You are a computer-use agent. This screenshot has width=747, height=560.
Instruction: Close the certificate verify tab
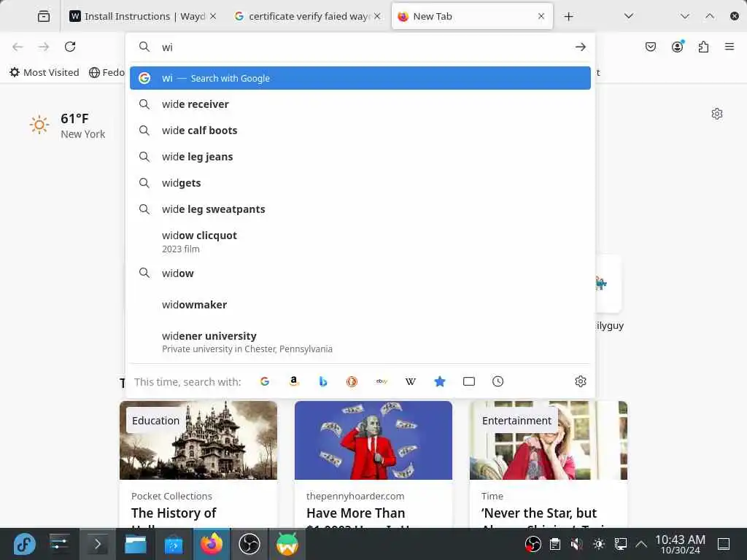377,16
